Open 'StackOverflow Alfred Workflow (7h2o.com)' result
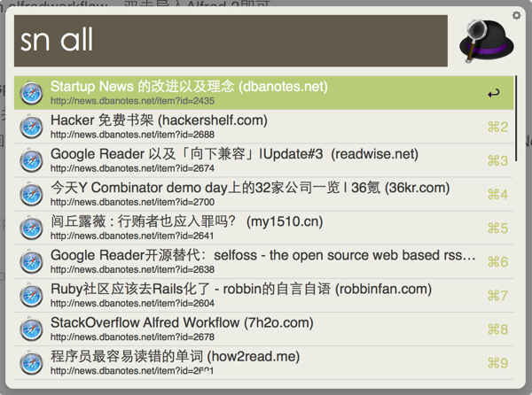This screenshot has width=532, height=395. (263, 329)
